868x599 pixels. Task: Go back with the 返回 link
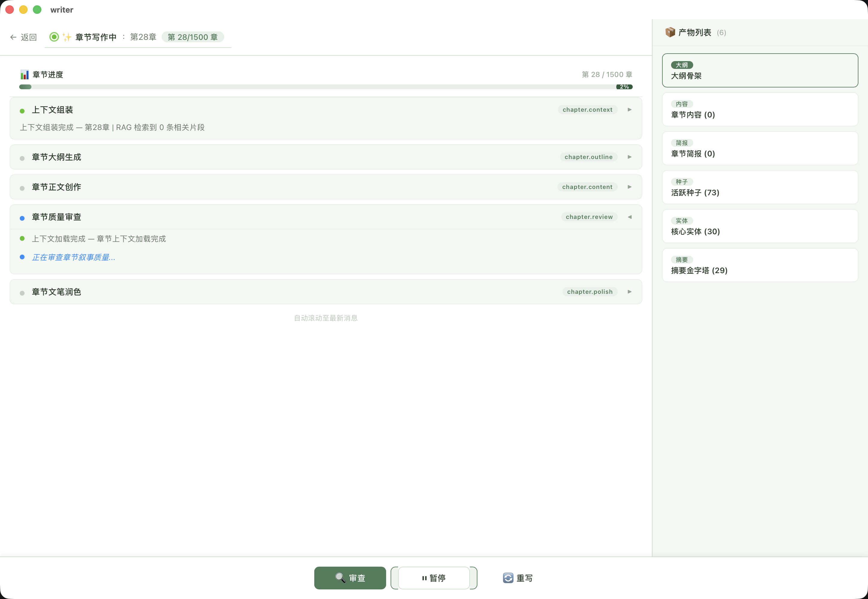pyautogui.click(x=23, y=37)
